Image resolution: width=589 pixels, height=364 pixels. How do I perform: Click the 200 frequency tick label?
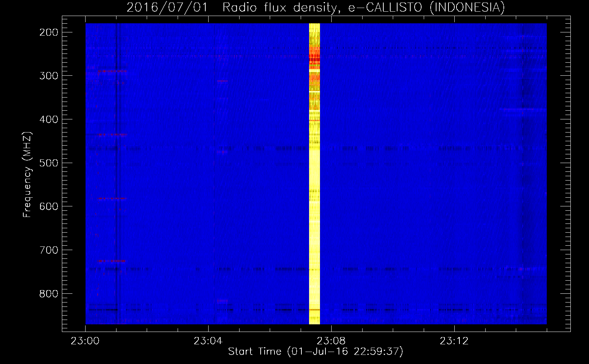[x=49, y=32]
